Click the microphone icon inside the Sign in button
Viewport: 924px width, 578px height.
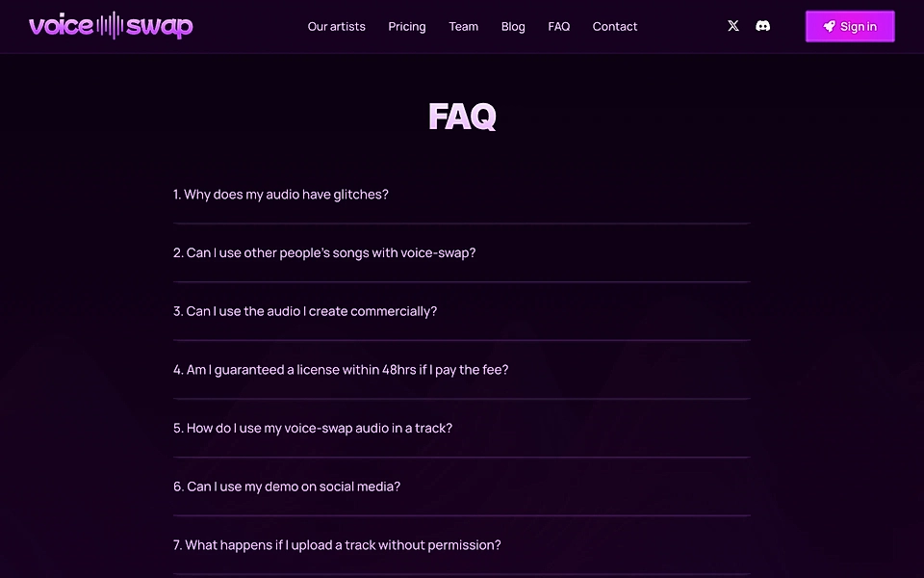point(829,26)
